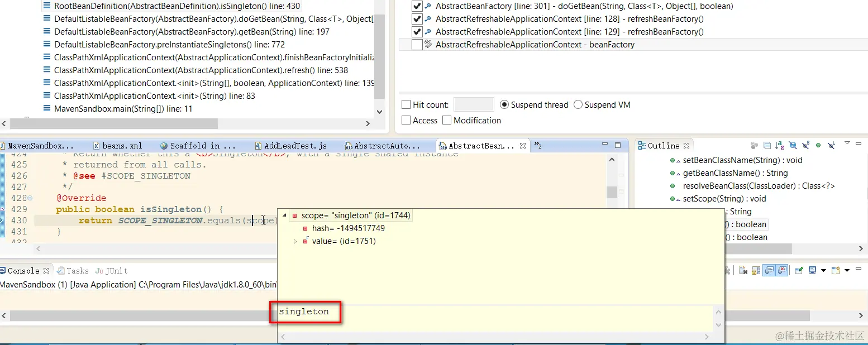Click popup detail pane down scroll arrow

(x=719, y=325)
